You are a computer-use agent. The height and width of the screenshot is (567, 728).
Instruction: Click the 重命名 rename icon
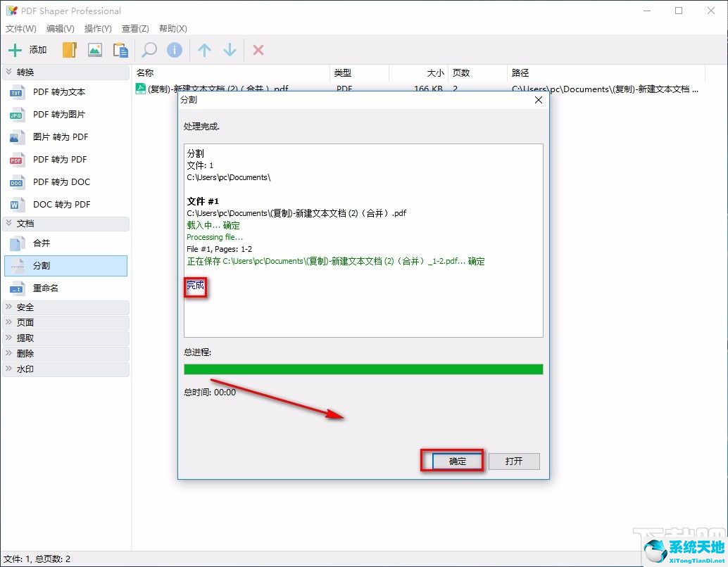click(17, 288)
